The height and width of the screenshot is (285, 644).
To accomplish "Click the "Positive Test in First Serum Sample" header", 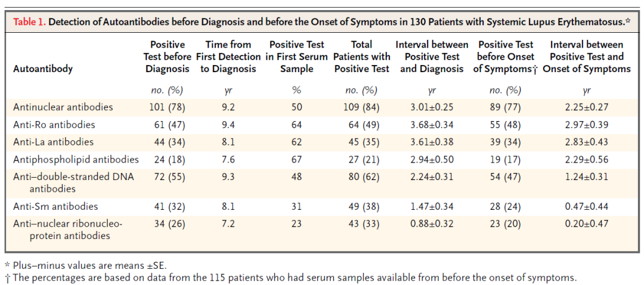I will [x=297, y=57].
